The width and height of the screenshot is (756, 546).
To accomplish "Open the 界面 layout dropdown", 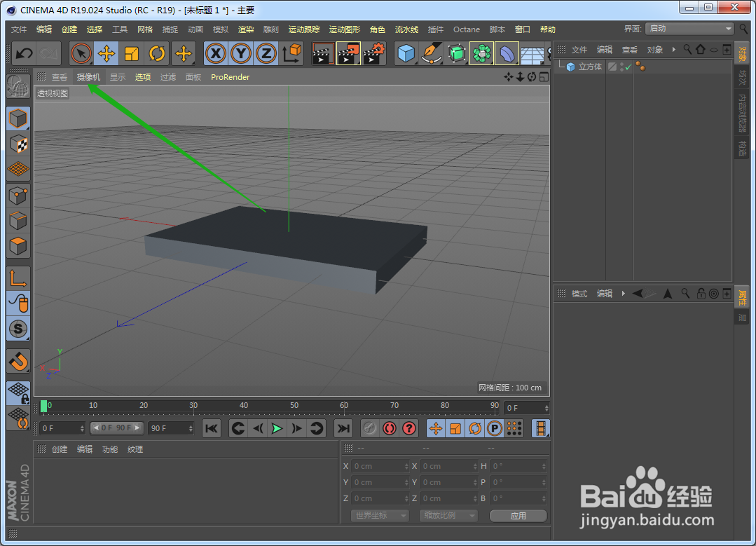I will (x=689, y=29).
